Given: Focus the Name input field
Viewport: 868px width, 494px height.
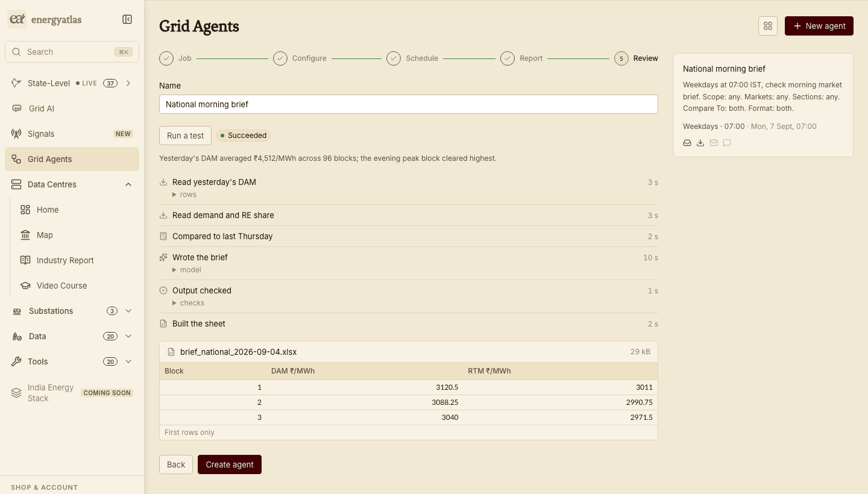Looking at the screenshot, I should point(409,104).
